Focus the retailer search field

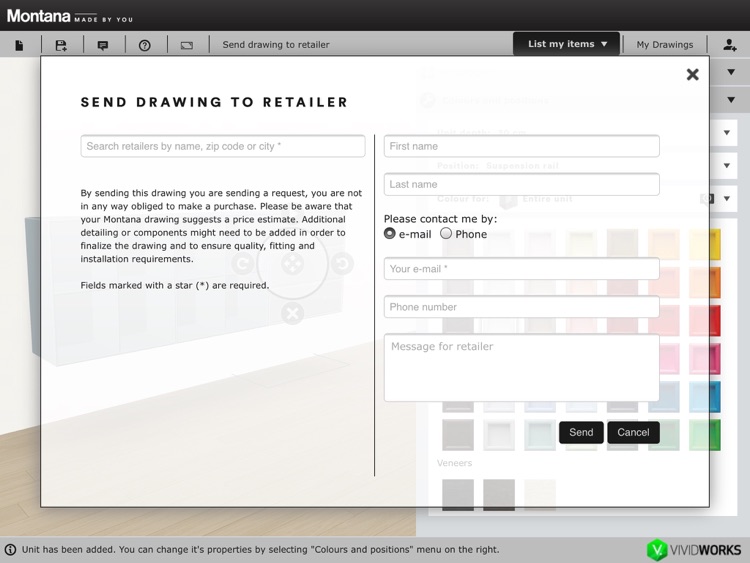point(223,146)
